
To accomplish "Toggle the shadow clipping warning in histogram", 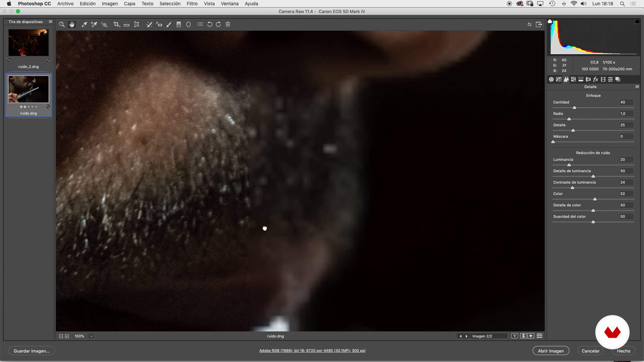I will coord(550,21).
